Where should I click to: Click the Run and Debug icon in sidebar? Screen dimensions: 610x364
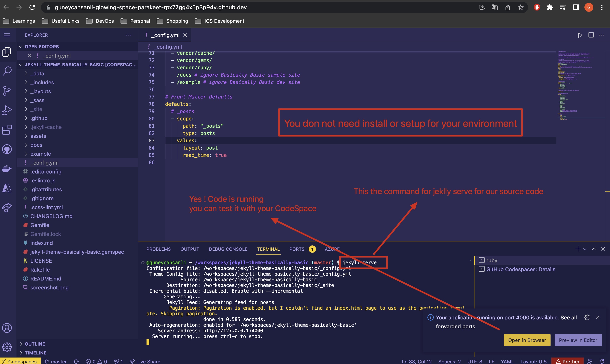pos(6,109)
